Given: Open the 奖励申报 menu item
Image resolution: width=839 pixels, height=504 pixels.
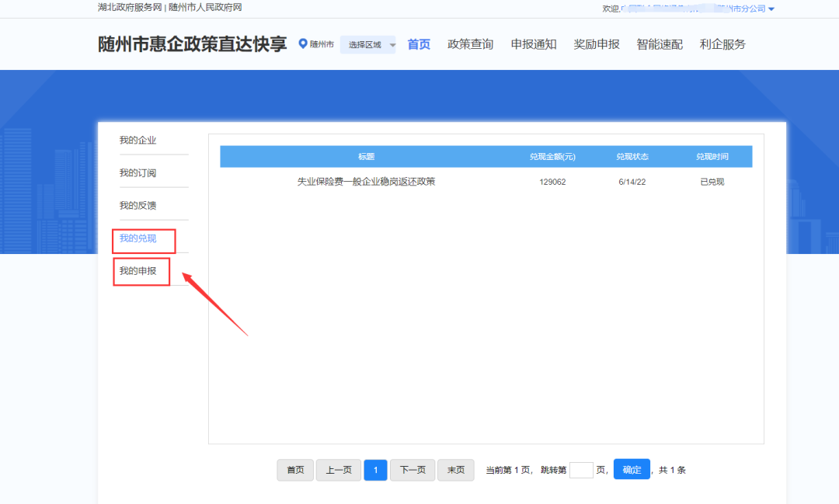Looking at the screenshot, I should pyautogui.click(x=597, y=44).
